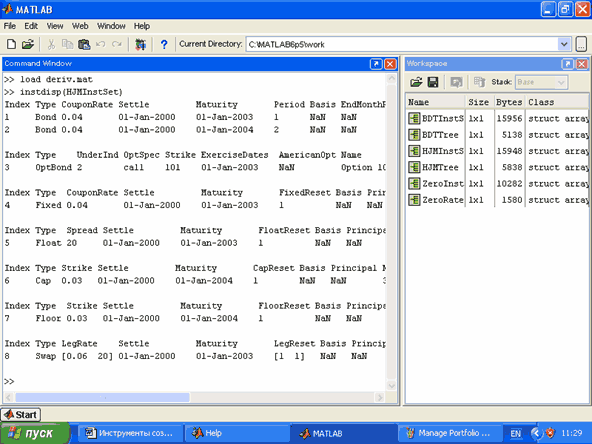
Task: Open the Edit menu
Action: click(31, 26)
